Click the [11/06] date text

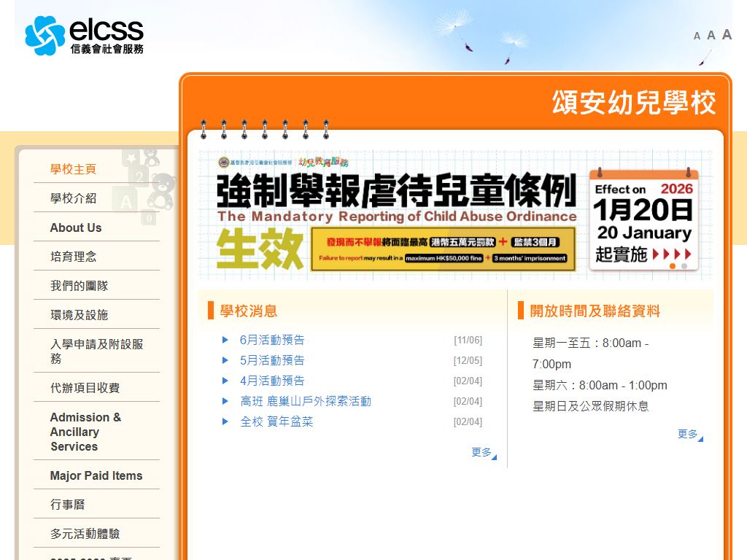[468, 340]
